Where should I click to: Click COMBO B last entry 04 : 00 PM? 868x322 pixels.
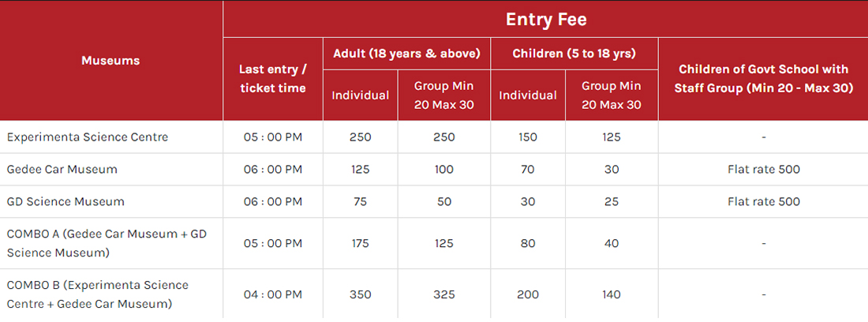pos(273,294)
